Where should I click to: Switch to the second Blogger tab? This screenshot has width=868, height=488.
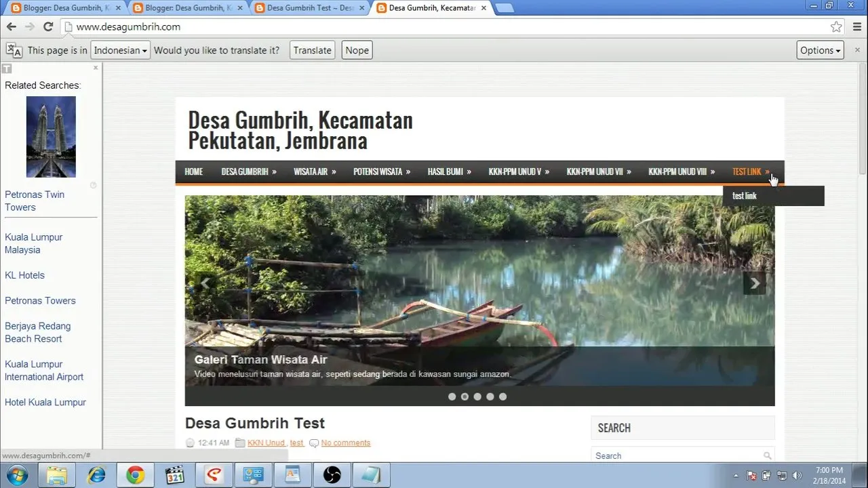186,8
